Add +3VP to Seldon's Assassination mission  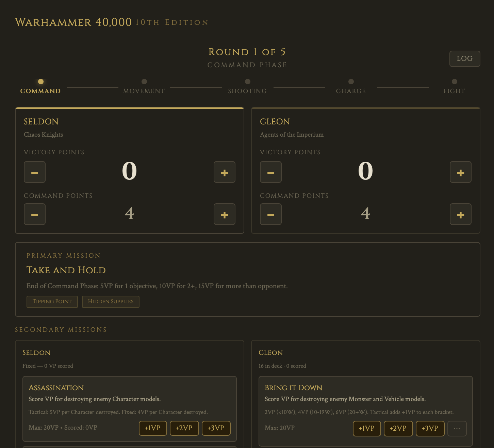[216, 428]
